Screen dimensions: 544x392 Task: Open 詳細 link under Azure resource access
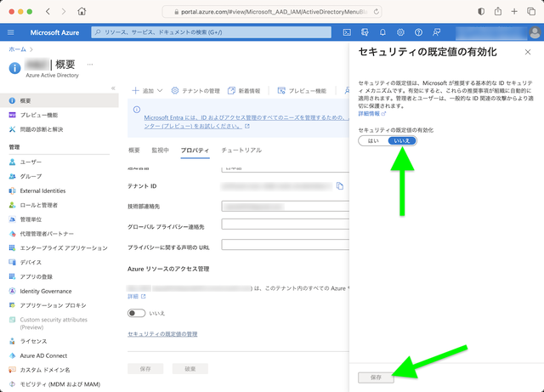pyautogui.click(x=137, y=296)
